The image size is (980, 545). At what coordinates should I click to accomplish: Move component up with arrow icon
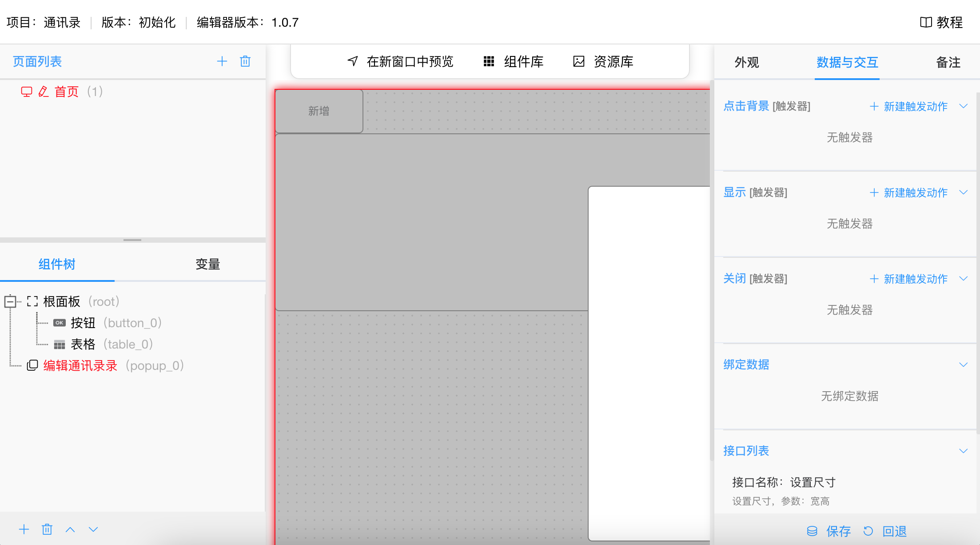(70, 529)
